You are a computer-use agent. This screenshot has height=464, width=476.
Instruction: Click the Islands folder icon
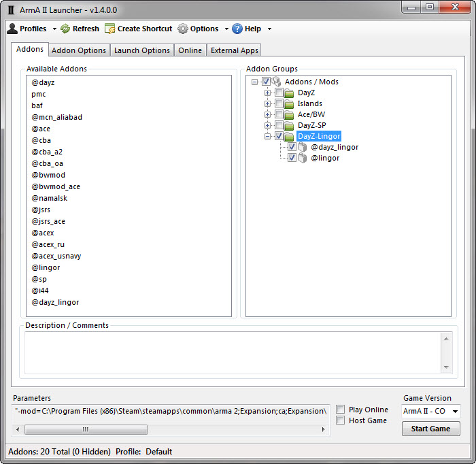tap(289, 104)
